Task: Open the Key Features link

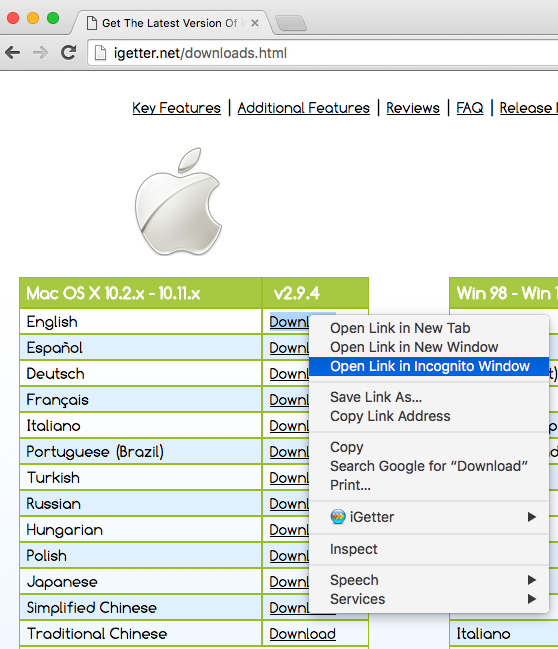Action: point(176,108)
